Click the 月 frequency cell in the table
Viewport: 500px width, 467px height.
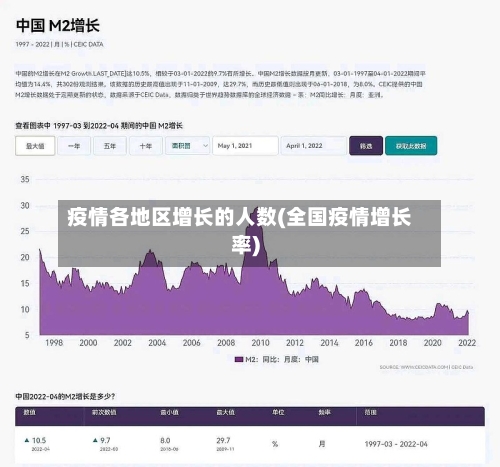click(x=322, y=444)
